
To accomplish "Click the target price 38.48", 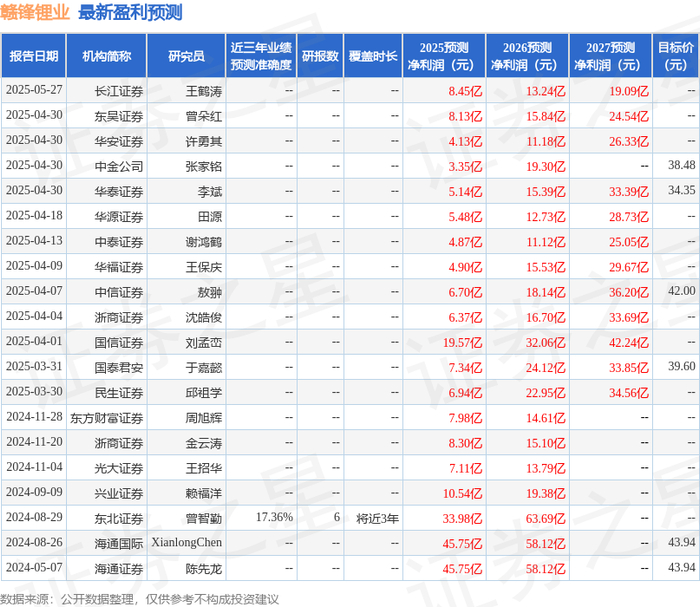I will (x=682, y=165).
